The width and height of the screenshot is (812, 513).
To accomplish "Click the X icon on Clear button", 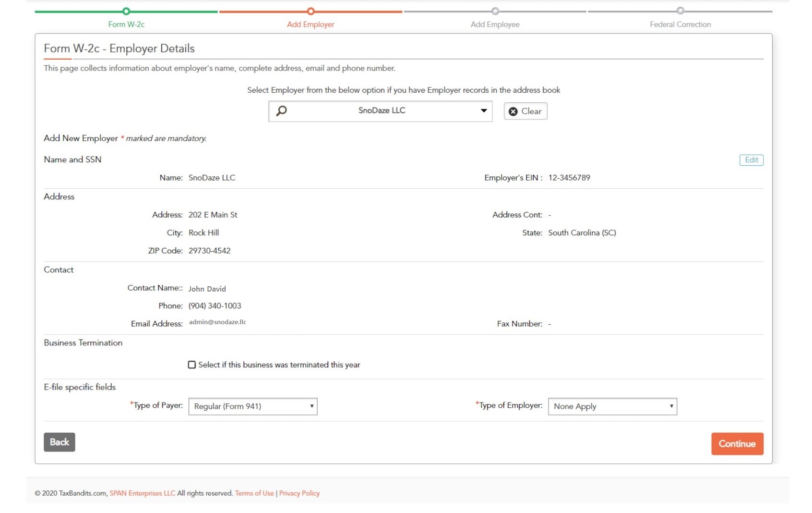I will 513,111.
